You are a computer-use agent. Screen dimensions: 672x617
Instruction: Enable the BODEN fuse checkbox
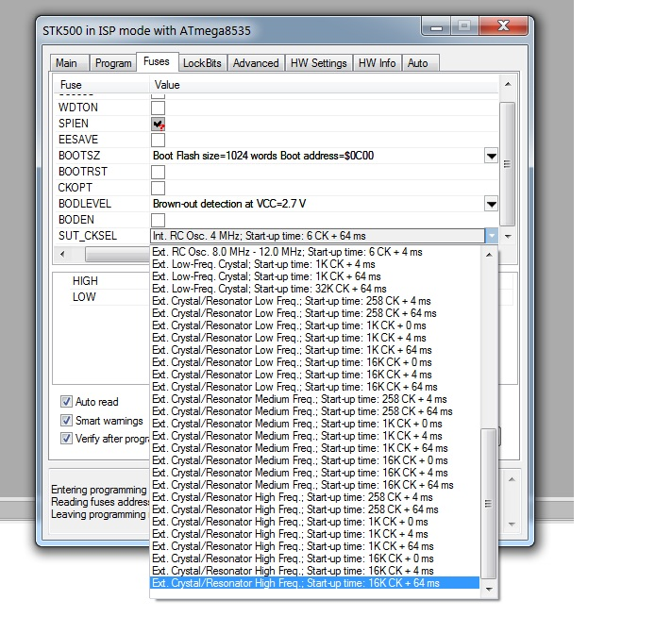tap(159, 220)
